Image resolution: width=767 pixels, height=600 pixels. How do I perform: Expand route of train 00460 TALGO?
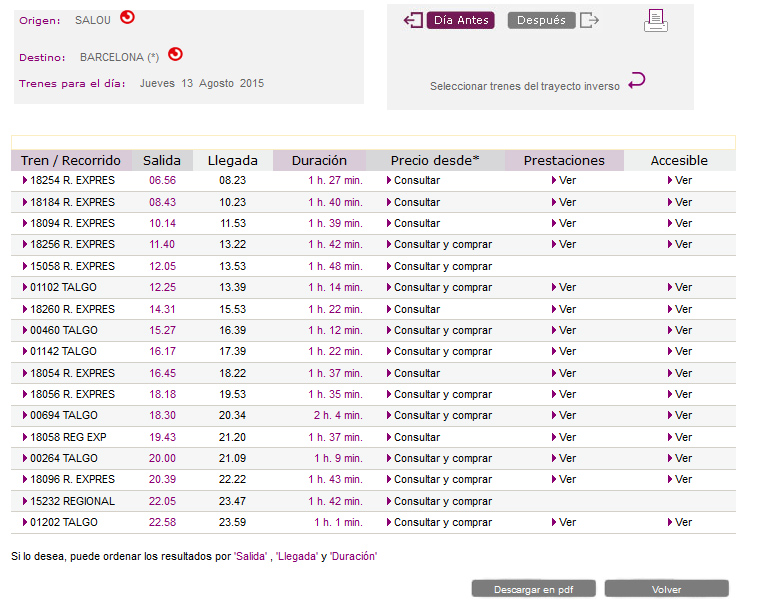[60, 331]
